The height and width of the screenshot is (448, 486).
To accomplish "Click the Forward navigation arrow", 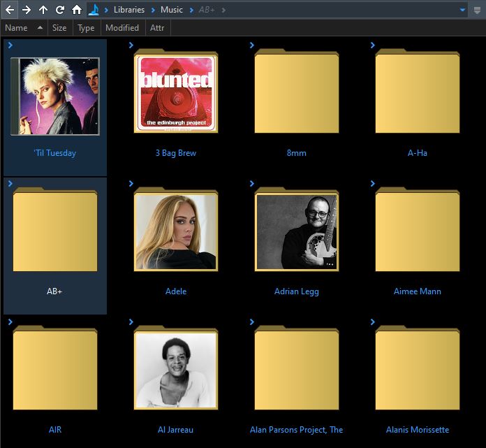I will coord(27,10).
